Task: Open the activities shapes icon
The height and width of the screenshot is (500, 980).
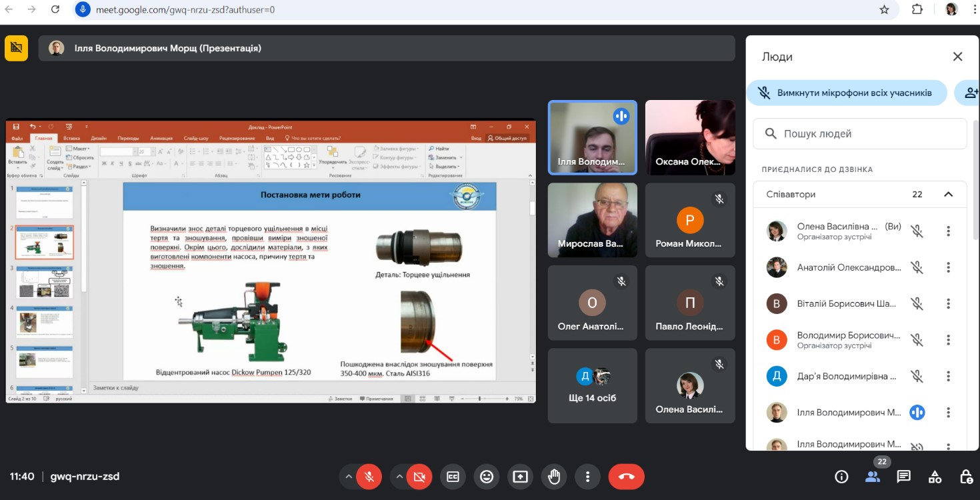Action: click(x=935, y=477)
